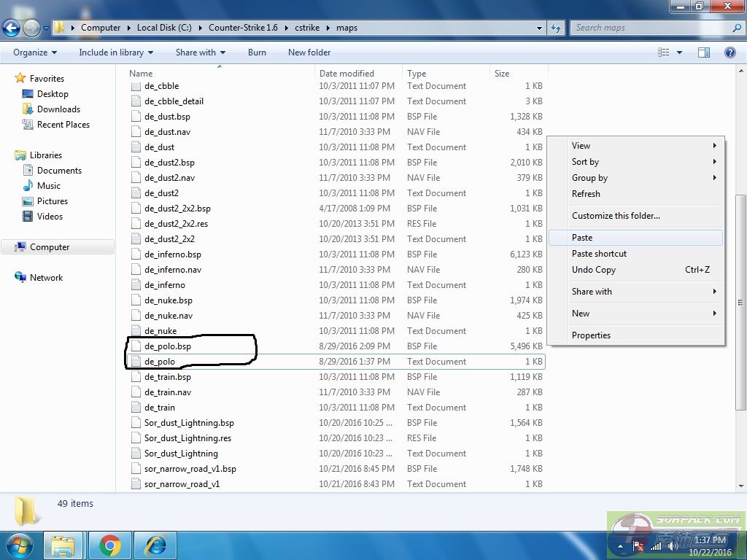Click the Burn toolbar button
The image size is (747, 560).
(257, 52)
